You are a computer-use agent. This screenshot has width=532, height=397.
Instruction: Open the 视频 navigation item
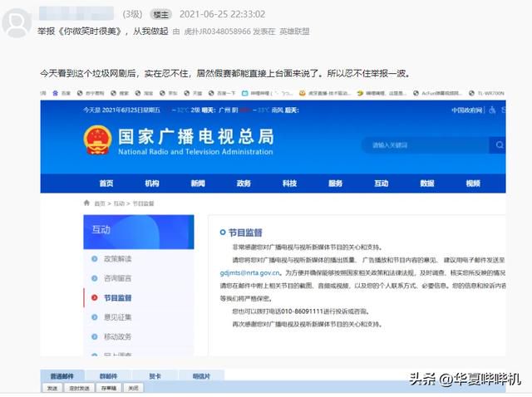pos(473,184)
